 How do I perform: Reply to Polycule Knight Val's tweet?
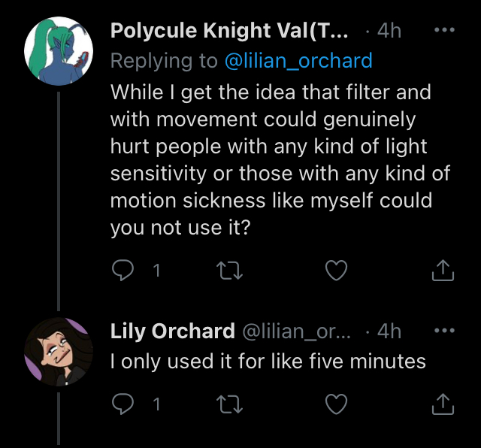click(x=123, y=270)
